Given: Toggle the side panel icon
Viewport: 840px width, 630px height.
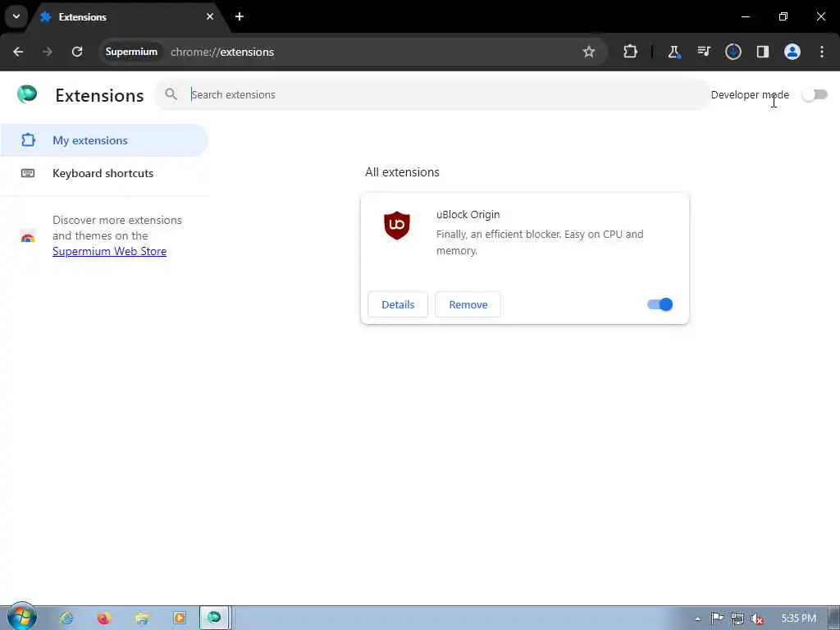Looking at the screenshot, I should (x=762, y=52).
